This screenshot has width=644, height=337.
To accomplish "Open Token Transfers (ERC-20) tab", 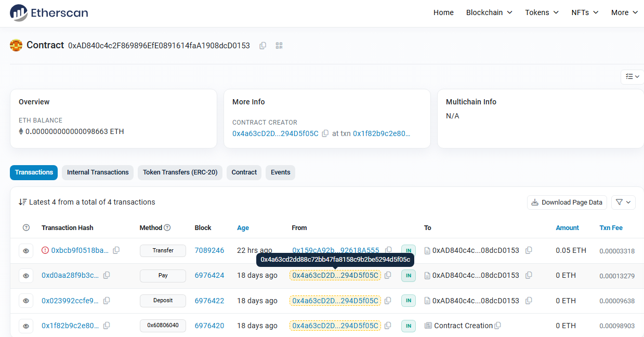I will pos(180,172).
